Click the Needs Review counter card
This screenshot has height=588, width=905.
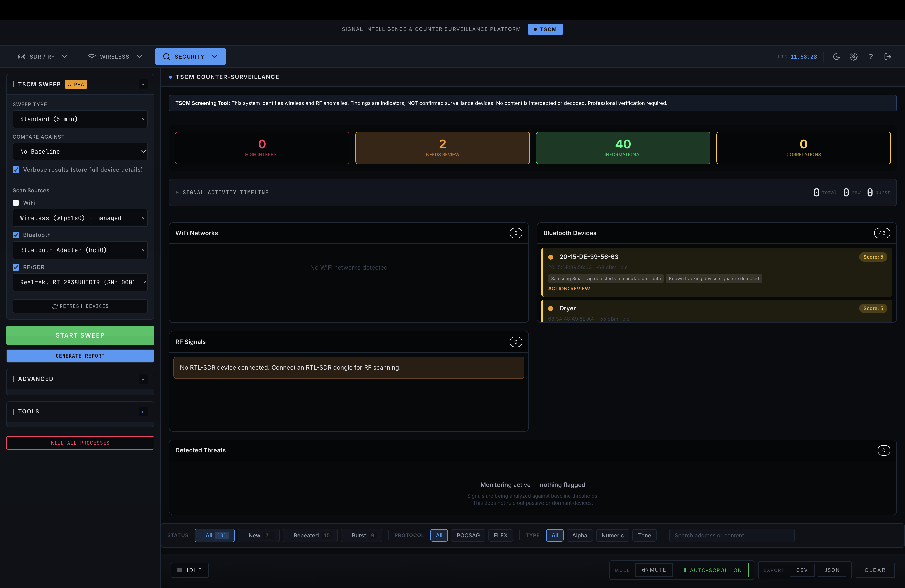click(442, 148)
